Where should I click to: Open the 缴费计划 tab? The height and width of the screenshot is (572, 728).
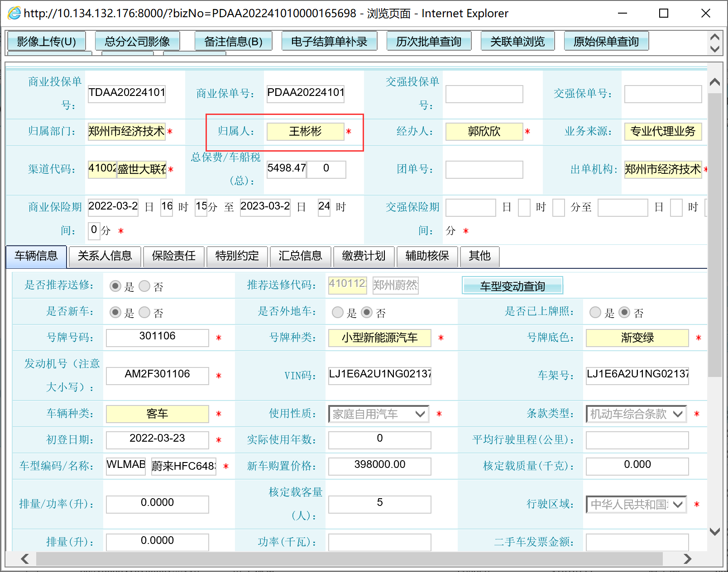364,256
